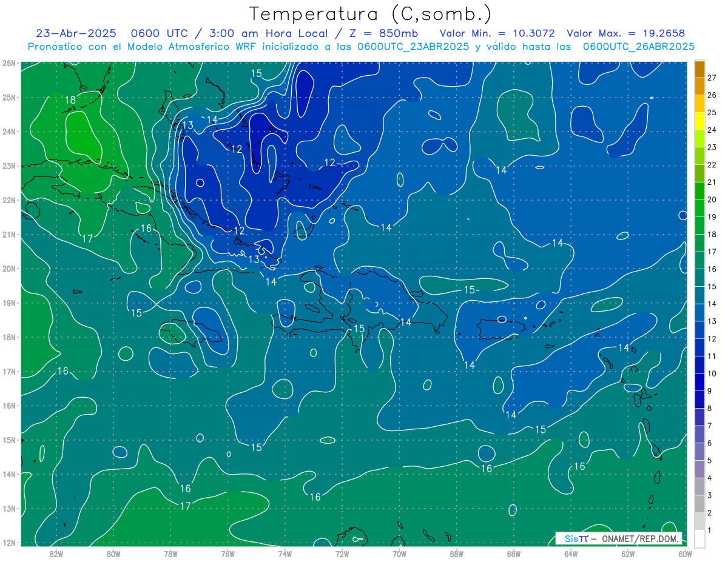The width and height of the screenshot is (728, 562).
Task: Click the green legend band between 20 and 21
Action: coord(699,191)
